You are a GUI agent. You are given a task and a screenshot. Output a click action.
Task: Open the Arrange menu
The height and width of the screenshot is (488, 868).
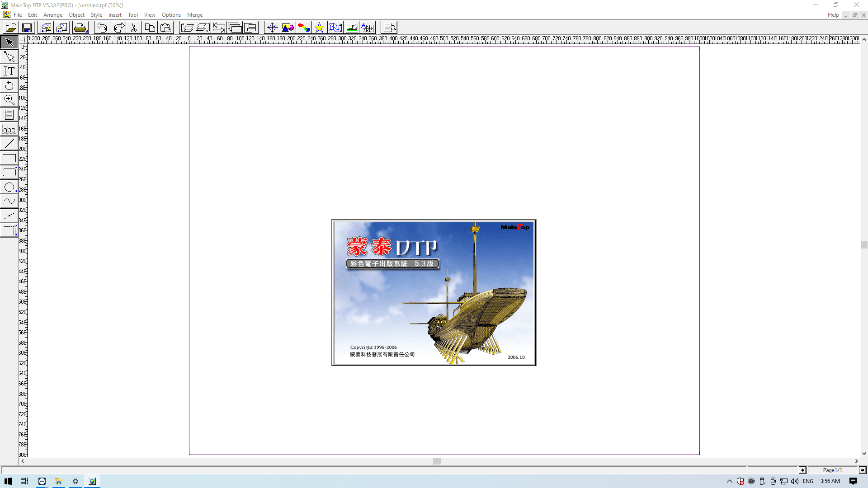pyautogui.click(x=53, y=15)
